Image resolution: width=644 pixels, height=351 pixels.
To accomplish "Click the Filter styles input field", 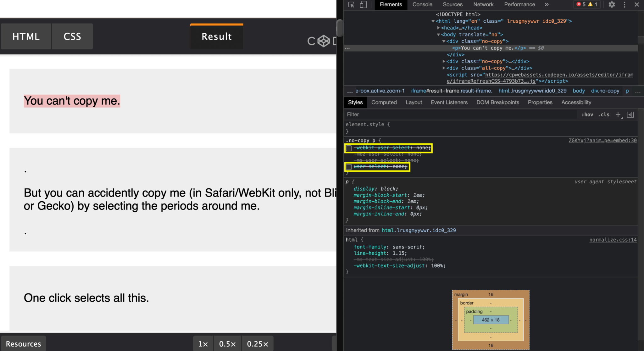I will [432, 114].
